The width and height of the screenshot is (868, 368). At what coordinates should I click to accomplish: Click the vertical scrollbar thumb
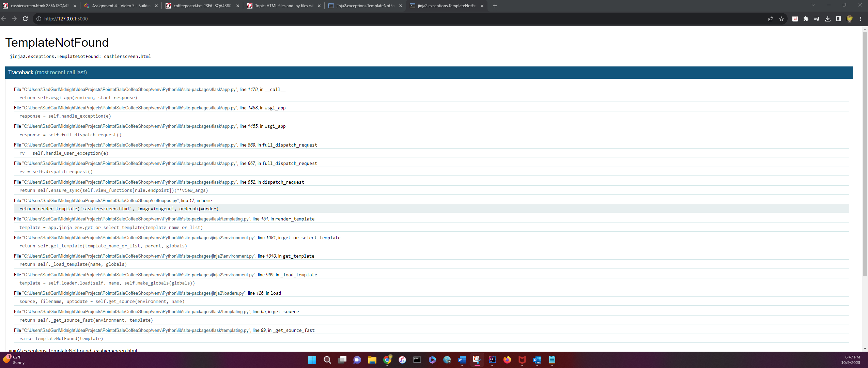(865, 153)
